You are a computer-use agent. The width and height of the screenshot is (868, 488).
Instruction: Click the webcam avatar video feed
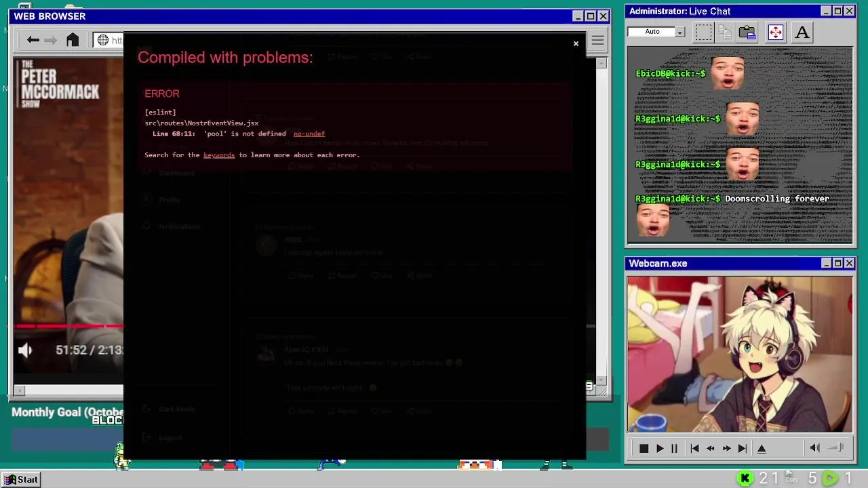coord(740,354)
